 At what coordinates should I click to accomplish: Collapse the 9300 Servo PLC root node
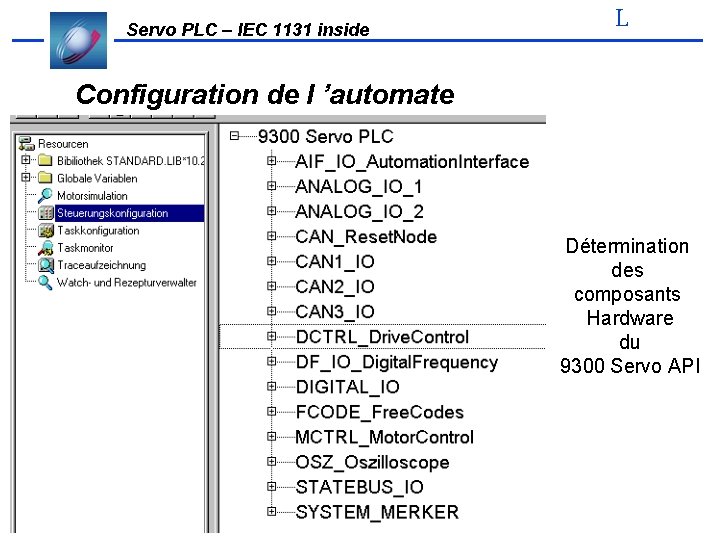pos(235,136)
